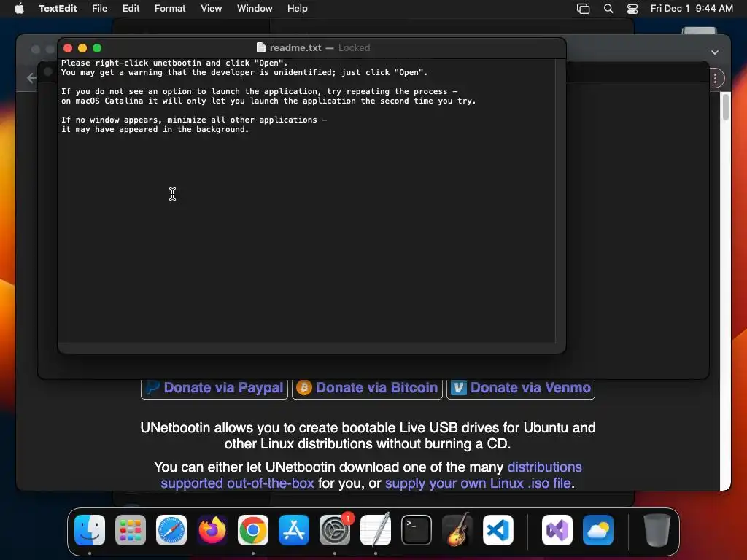Open the File menu
This screenshot has height=560, width=747.
pos(99,9)
